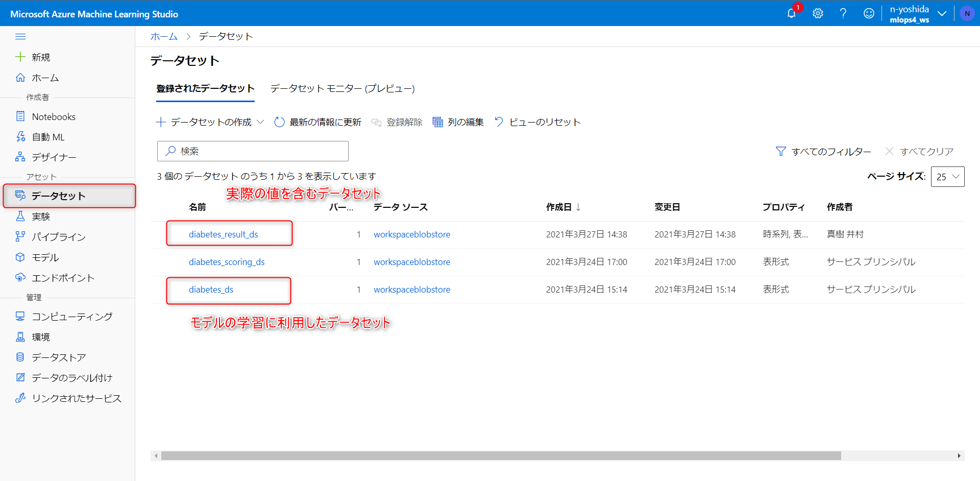Switch to データセット モニター (プレビュー) tab
This screenshot has height=481, width=980.
pos(342,88)
